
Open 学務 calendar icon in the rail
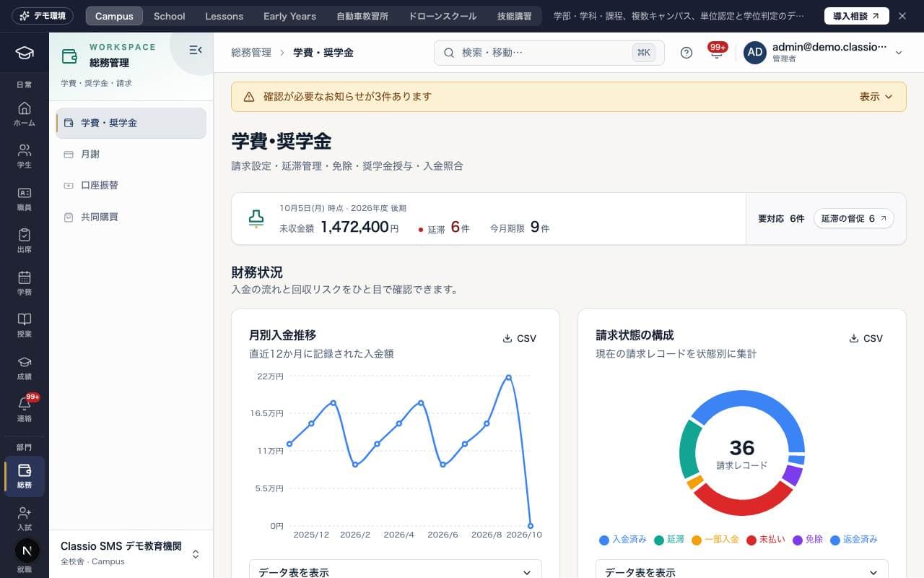tap(25, 283)
